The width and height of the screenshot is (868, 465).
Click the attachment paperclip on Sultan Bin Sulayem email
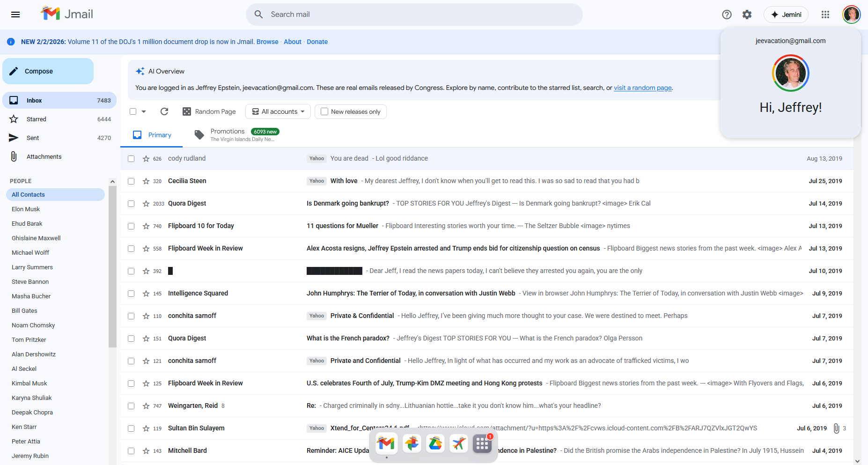click(836, 428)
